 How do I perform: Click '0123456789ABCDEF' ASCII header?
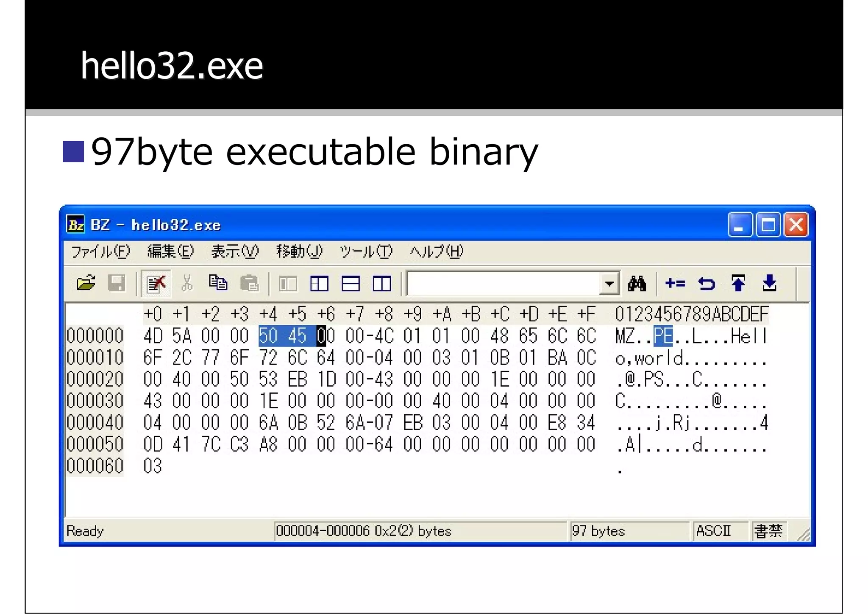click(692, 314)
